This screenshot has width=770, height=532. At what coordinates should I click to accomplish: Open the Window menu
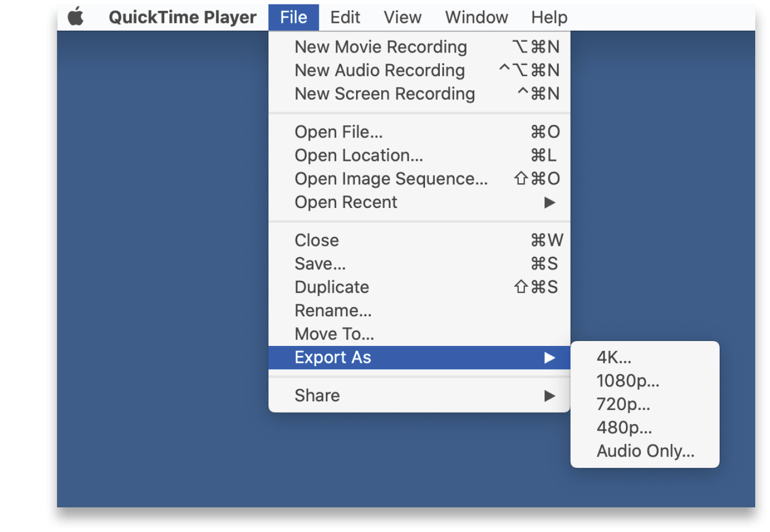pyautogui.click(x=476, y=17)
